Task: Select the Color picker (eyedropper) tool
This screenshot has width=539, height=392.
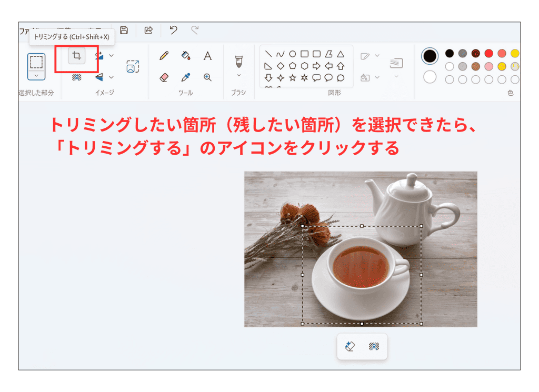Action: click(x=185, y=77)
